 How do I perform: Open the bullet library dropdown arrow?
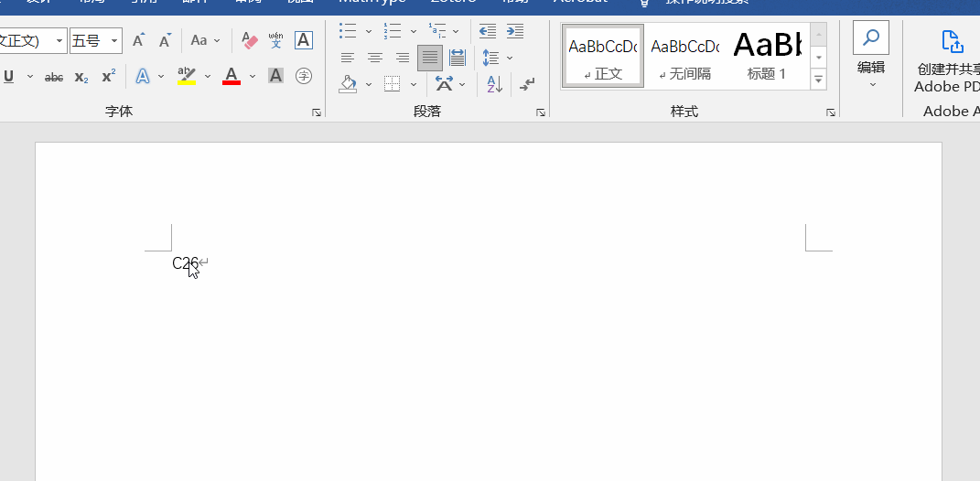[x=369, y=31]
